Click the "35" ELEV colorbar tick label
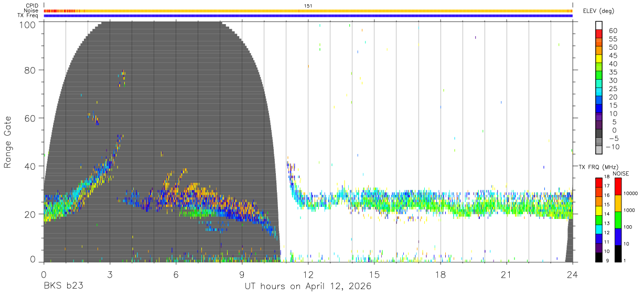The image size is (644, 297). pyautogui.click(x=613, y=72)
